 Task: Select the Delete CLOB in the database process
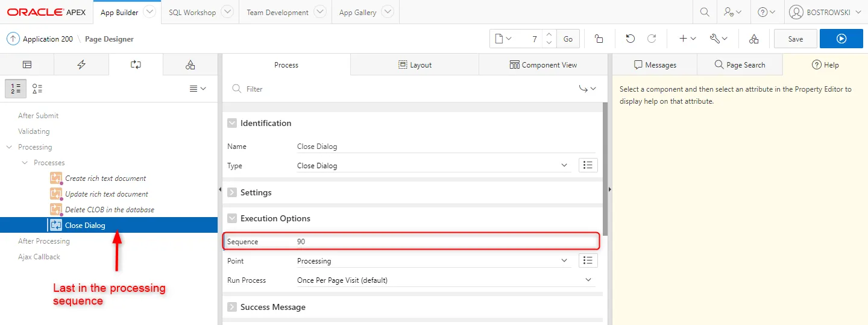pyautogui.click(x=109, y=210)
